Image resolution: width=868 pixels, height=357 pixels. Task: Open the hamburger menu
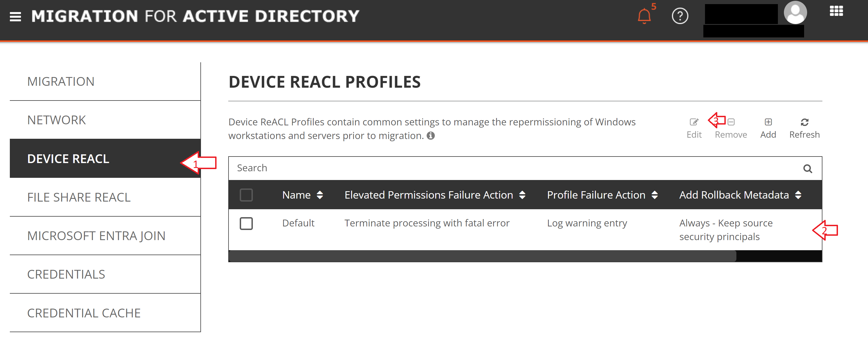coord(16,16)
